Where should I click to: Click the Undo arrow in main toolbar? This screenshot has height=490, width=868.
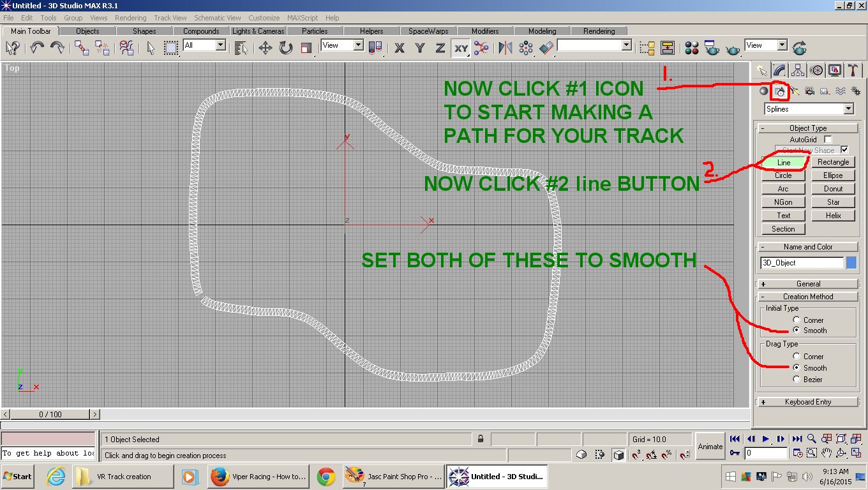tap(37, 48)
